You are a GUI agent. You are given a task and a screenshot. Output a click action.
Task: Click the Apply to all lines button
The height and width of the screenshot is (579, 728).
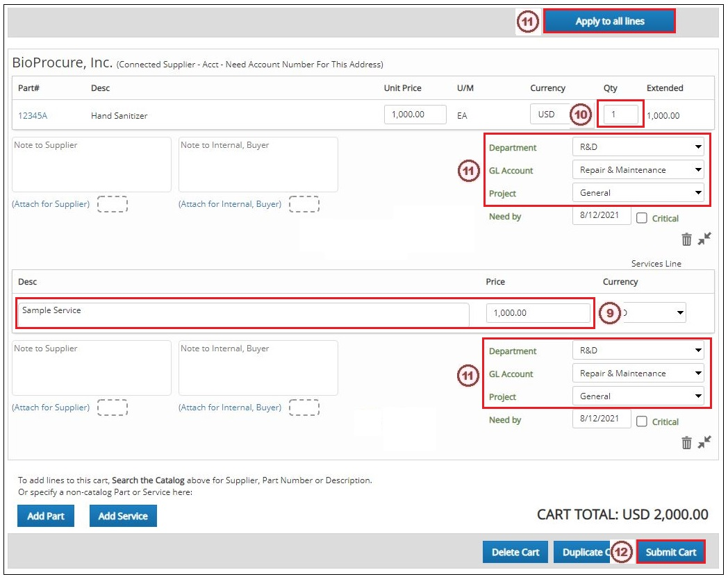[611, 20]
